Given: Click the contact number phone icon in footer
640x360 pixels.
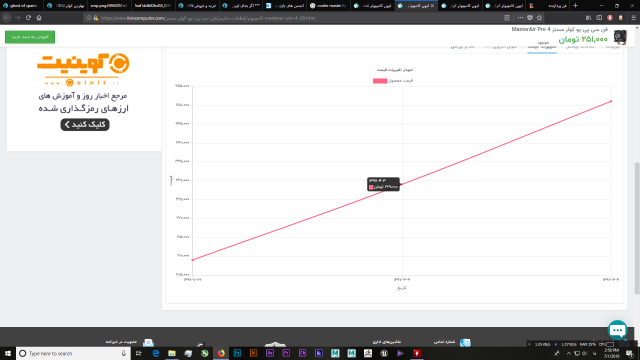Looking at the screenshot, I should click(465, 342).
